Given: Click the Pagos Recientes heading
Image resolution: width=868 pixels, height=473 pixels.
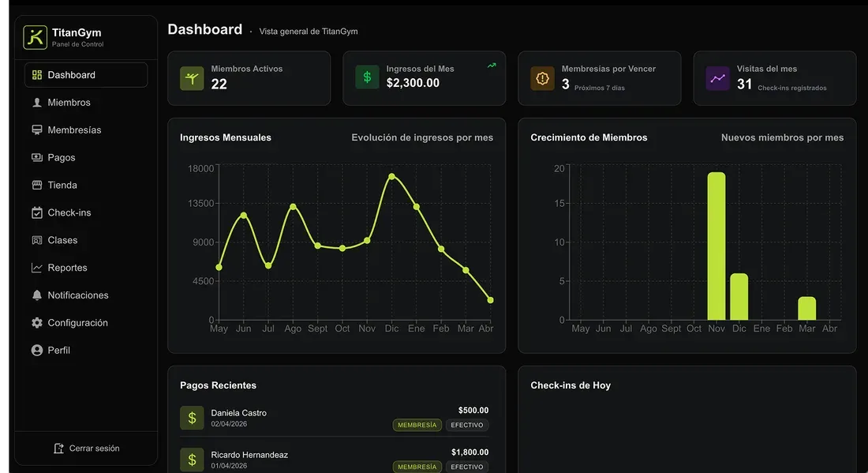Looking at the screenshot, I should pos(218,385).
